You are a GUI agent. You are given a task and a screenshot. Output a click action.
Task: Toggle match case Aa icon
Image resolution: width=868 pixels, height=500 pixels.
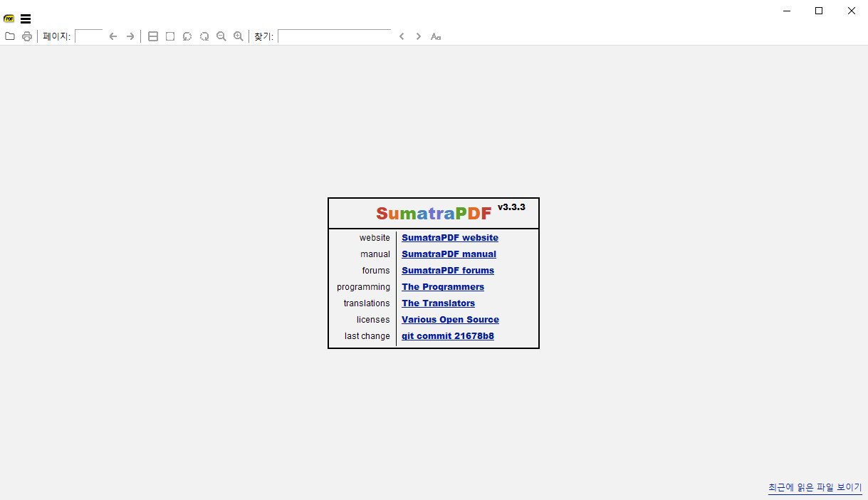[436, 36]
